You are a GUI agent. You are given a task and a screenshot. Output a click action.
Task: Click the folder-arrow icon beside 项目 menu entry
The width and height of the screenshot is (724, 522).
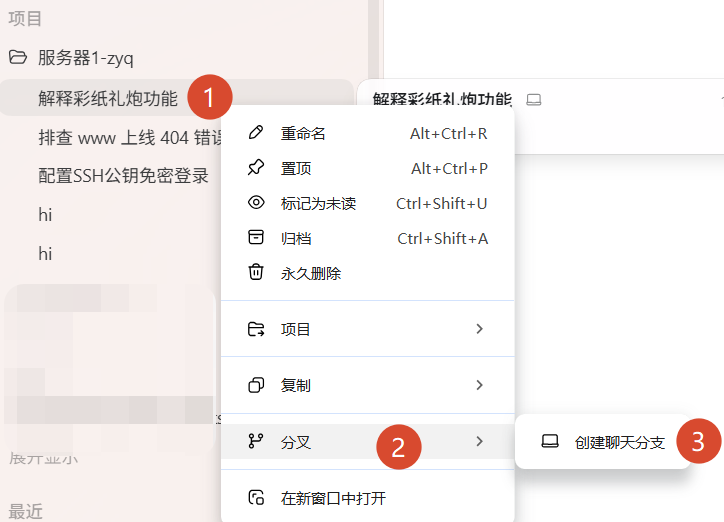point(256,329)
